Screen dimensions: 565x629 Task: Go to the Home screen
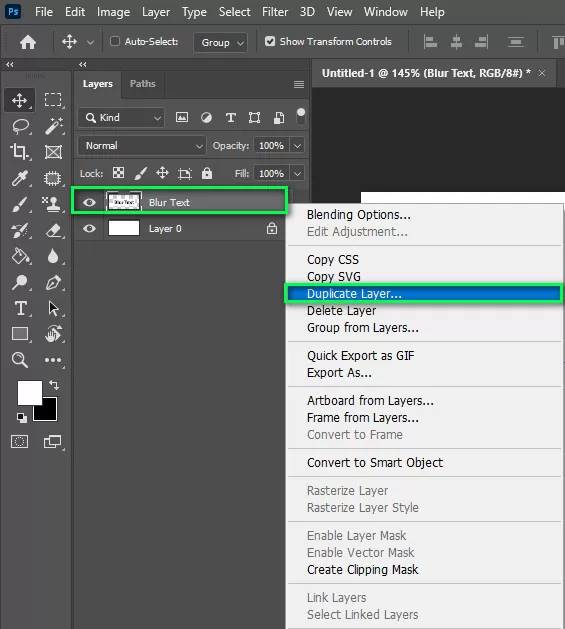click(x=28, y=42)
